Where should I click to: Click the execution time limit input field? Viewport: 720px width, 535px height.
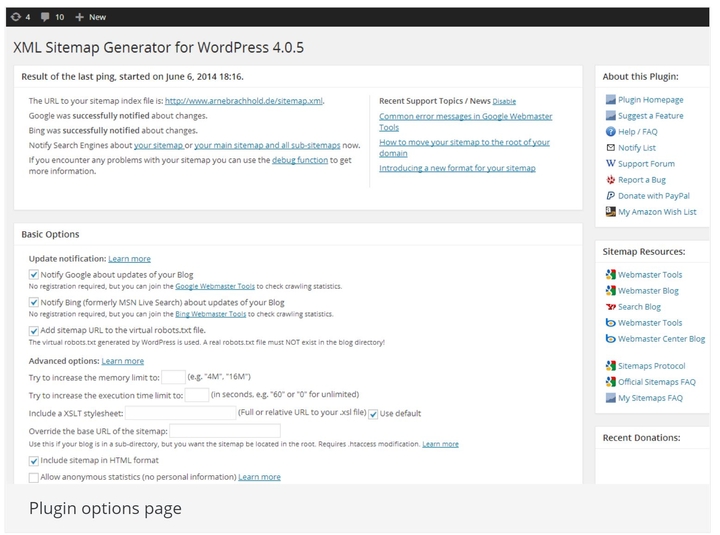pyautogui.click(x=197, y=395)
